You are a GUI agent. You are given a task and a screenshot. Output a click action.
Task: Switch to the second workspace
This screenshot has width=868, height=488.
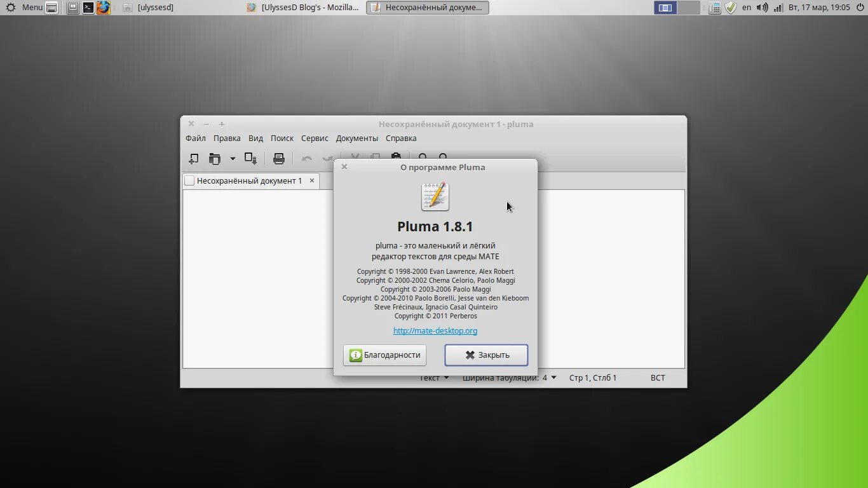[x=688, y=8]
